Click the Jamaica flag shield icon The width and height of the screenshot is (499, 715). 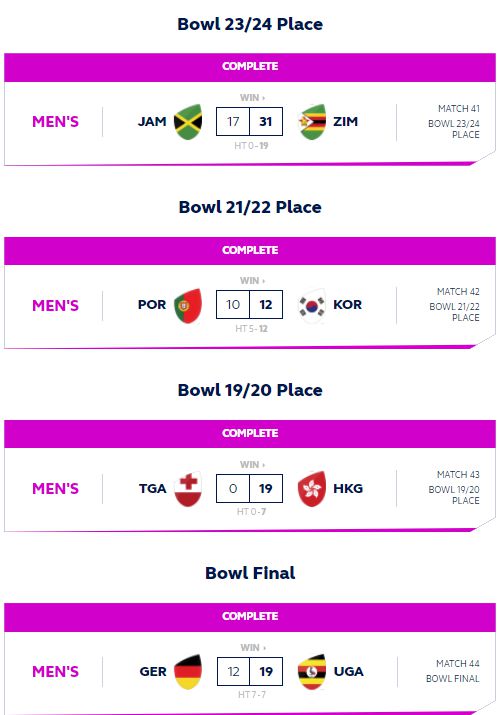188,122
